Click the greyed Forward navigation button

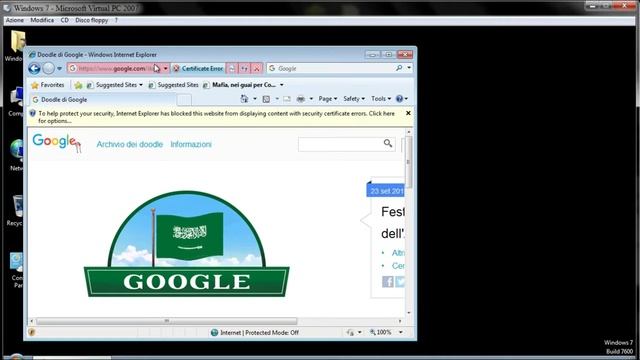pyautogui.click(x=49, y=69)
